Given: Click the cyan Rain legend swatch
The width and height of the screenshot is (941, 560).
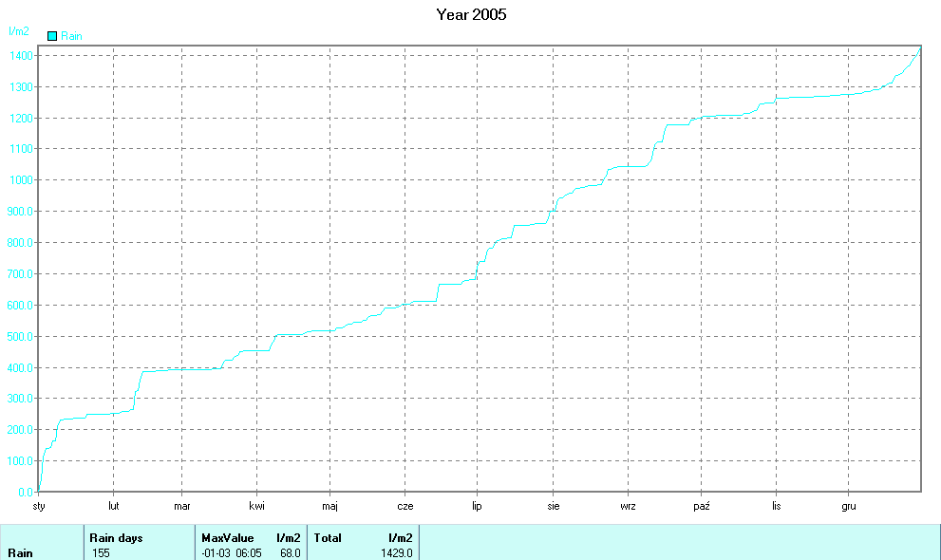Looking at the screenshot, I should [52, 36].
